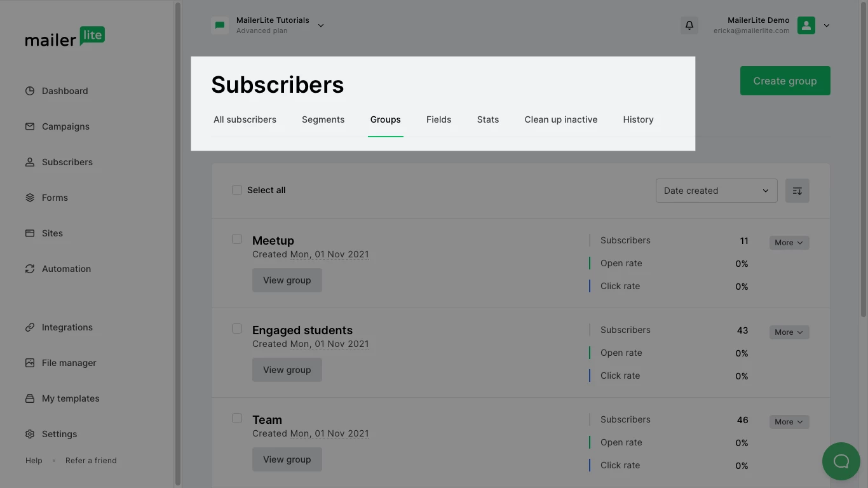Click the Automation refresh arrows icon
The width and height of the screenshot is (868, 488).
click(30, 269)
